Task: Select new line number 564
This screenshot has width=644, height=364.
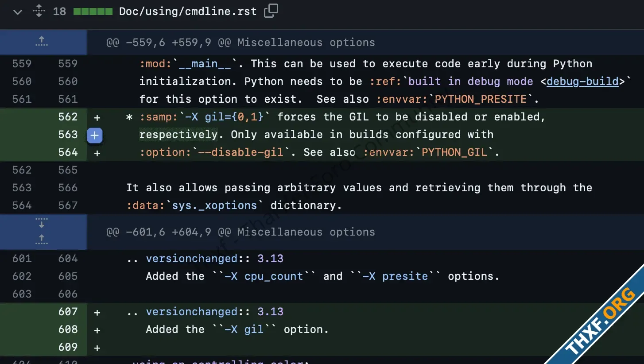Action: (68, 152)
